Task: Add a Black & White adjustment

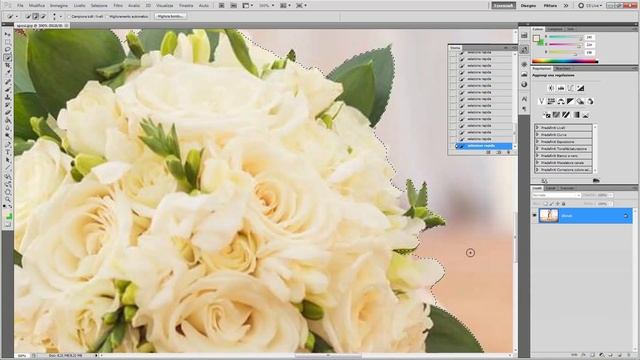Action: 571,101
